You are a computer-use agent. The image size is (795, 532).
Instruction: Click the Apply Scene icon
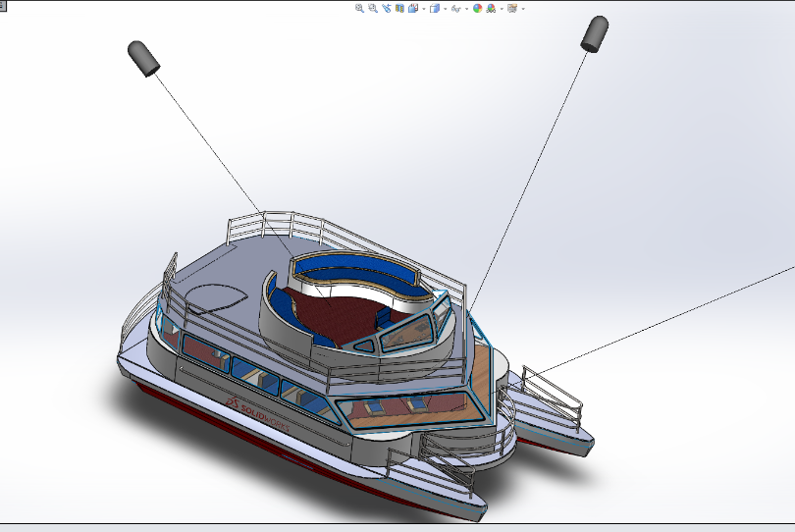point(491,9)
